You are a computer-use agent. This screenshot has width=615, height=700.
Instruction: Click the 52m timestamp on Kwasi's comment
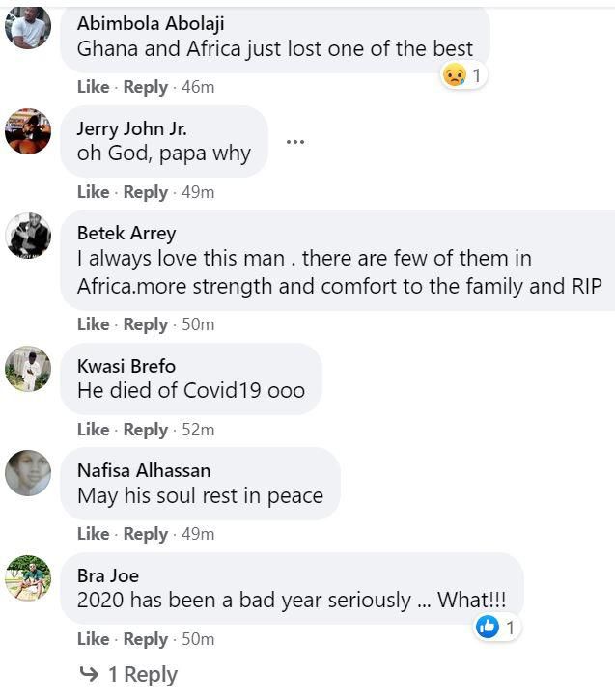197,429
